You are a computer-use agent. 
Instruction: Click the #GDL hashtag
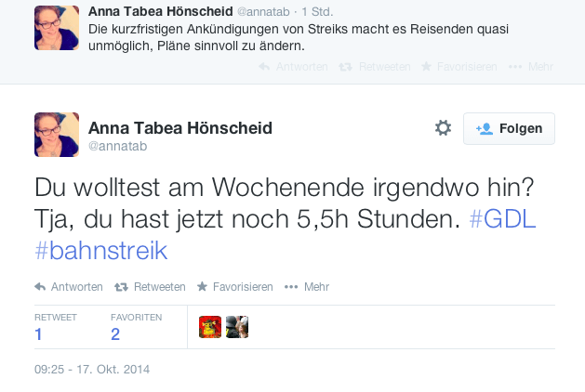click(503, 222)
